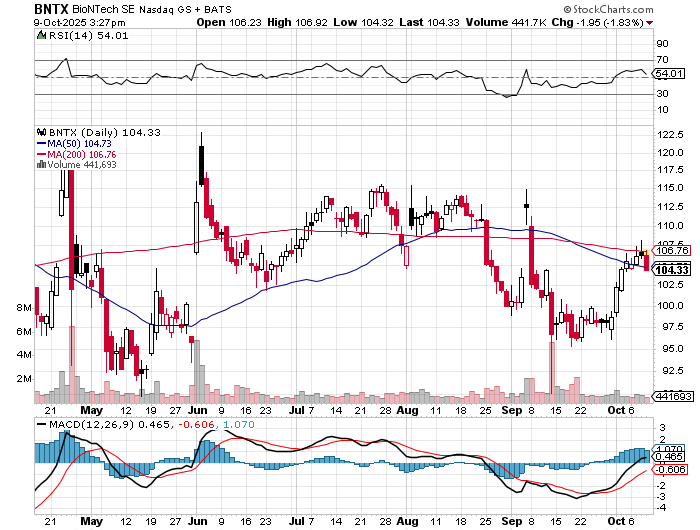
Task: Click the yellow-highlighted latest candlestick
Action: tap(646, 260)
